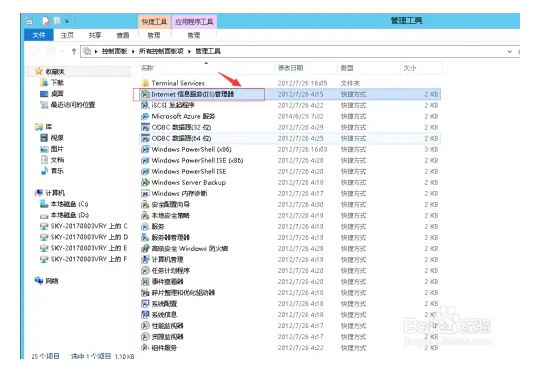
Task: Expand the breadcrumb arrow after 所有控制面板项
Action: (x=189, y=52)
